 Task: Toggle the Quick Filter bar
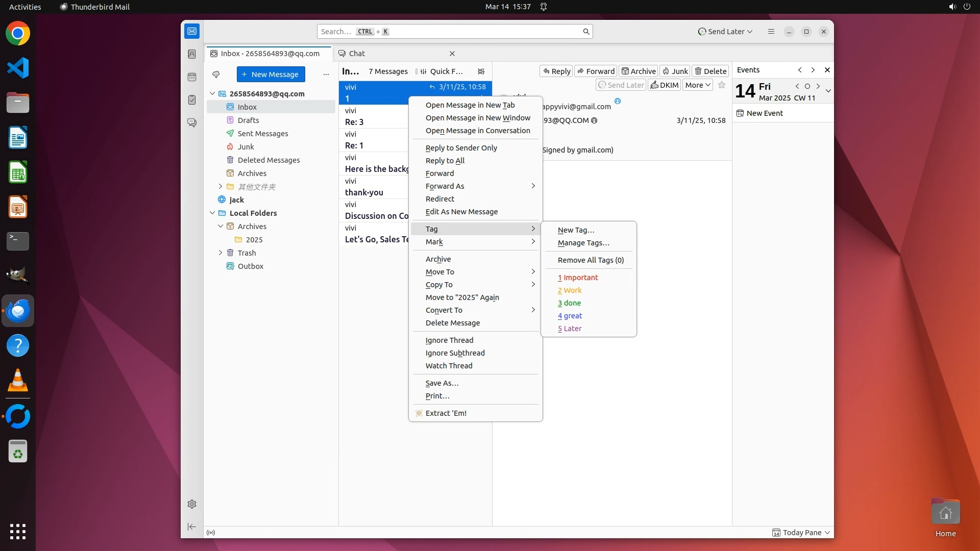442,71
